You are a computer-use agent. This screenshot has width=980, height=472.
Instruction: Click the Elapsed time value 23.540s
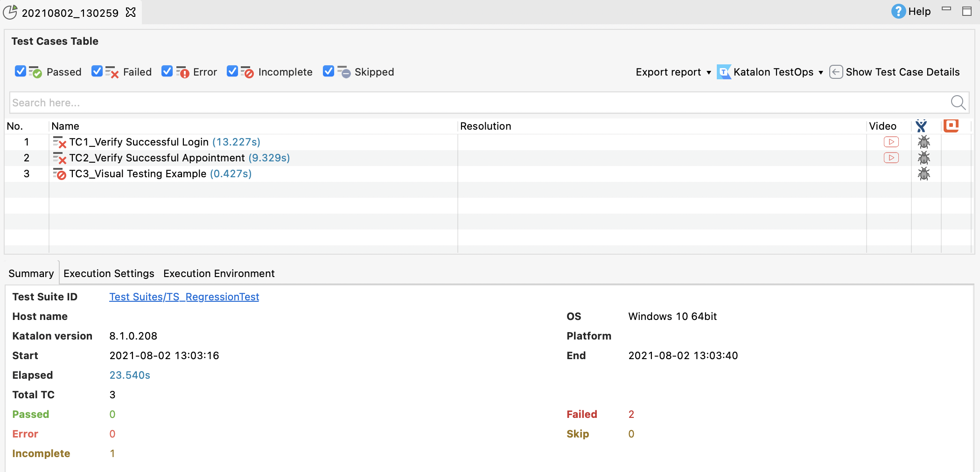click(x=129, y=375)
